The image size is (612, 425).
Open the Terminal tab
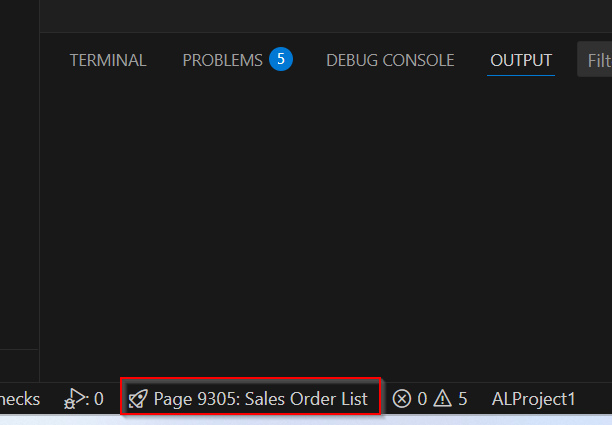(x=108, y=60)
